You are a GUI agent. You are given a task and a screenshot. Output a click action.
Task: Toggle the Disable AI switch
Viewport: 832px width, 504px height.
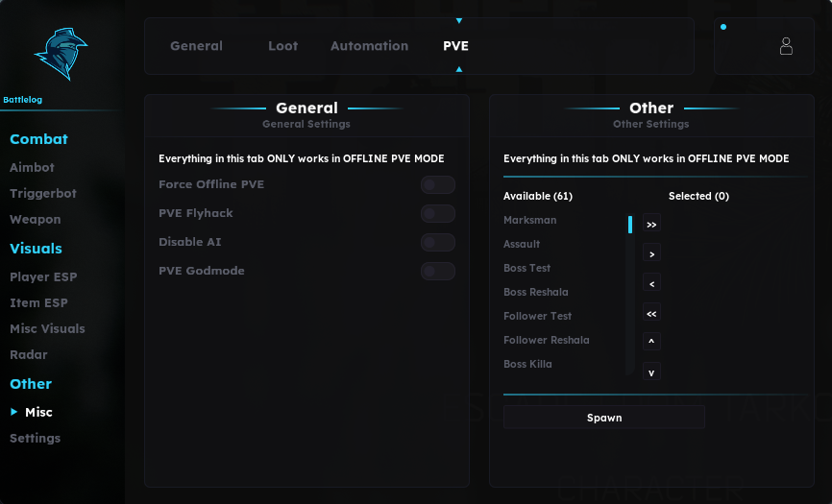click(438, 242)
